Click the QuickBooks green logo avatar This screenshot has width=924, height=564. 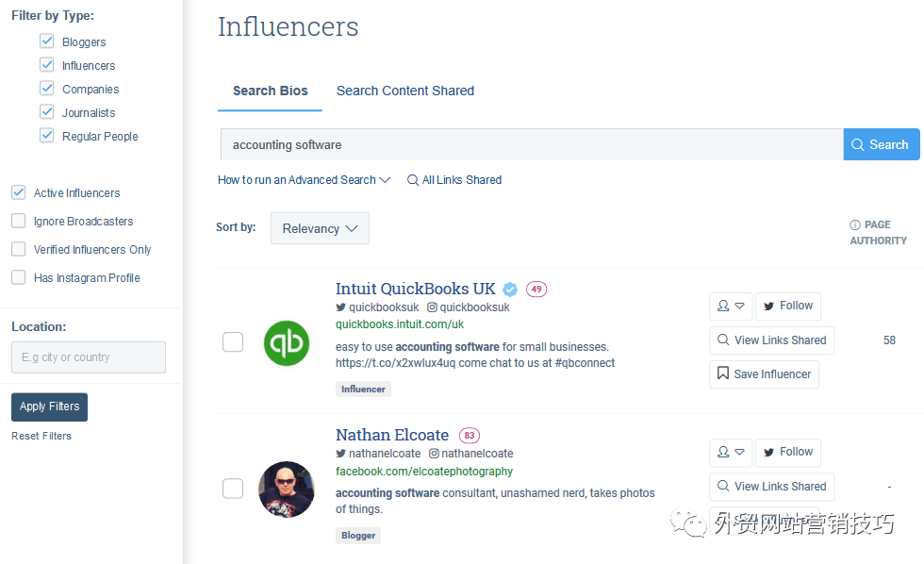pos(287,343)
